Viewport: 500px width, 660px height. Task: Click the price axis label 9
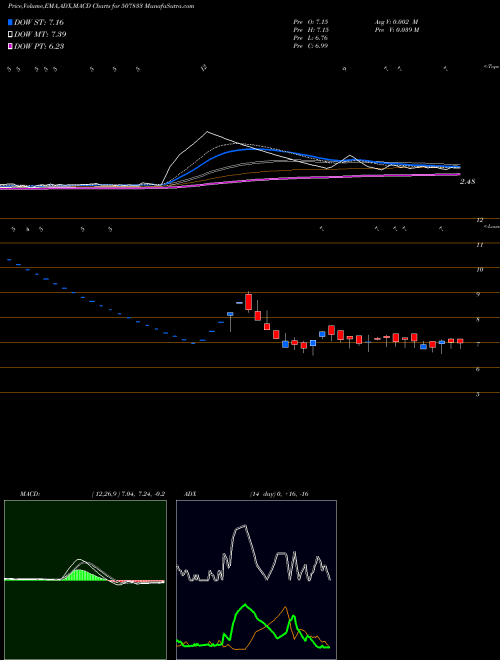click(478, 295)
